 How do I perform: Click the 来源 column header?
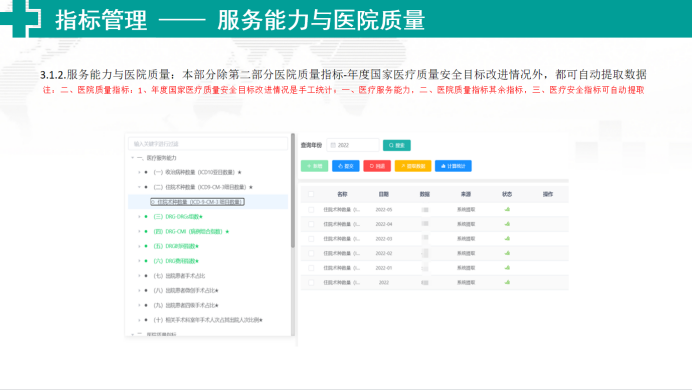[x=466, y=194]
